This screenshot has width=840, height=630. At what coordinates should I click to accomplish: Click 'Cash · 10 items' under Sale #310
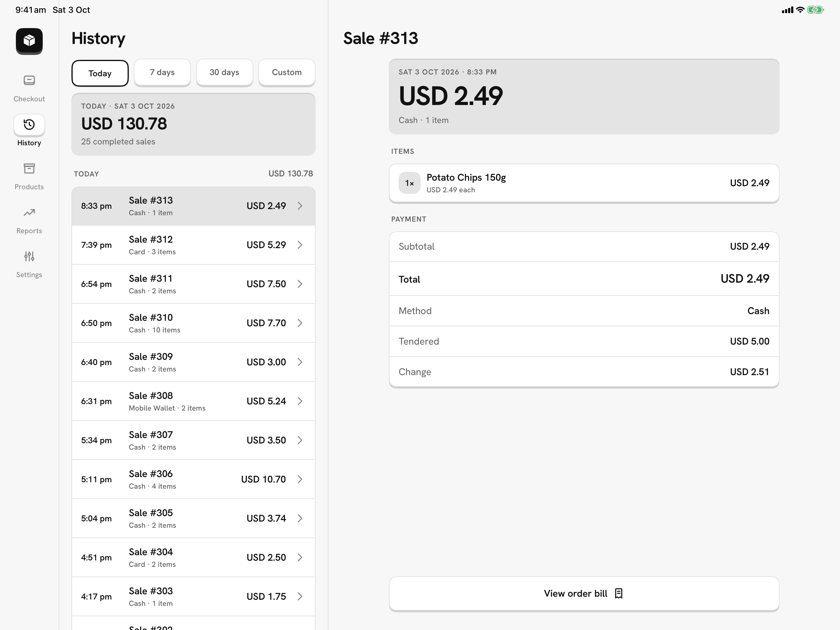(x=154, y=330)
